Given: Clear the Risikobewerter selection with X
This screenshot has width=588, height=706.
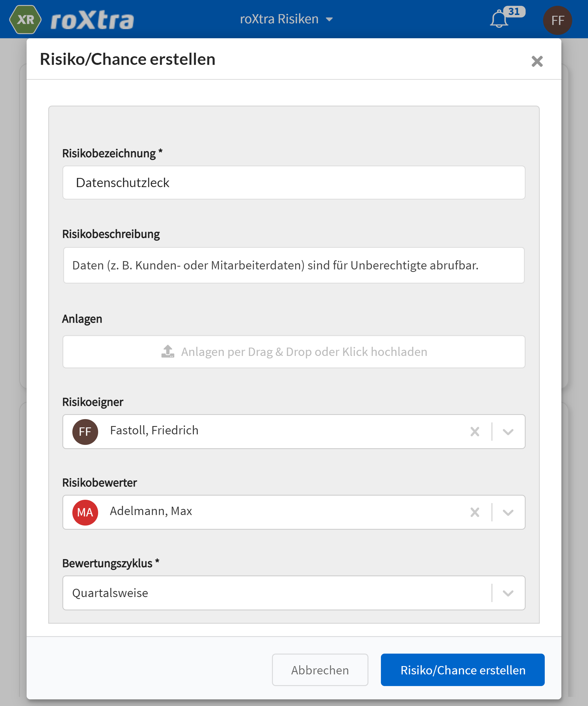Looking at the screenshot, I should 475,512.
